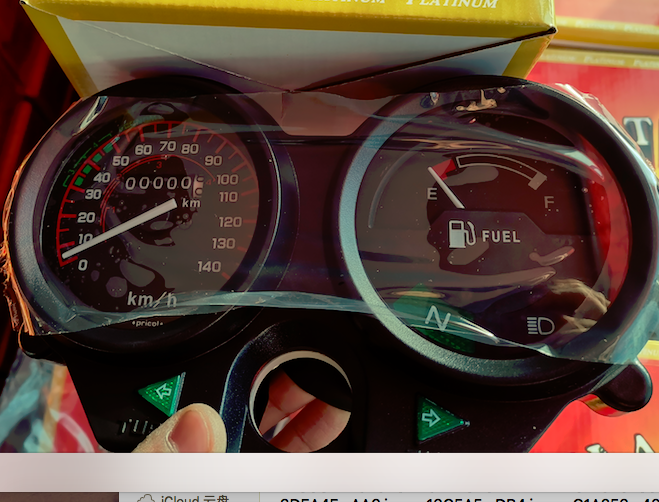Viewport: 659px width, 502px height.
Task: Click the round key hole opening
Action: [299, 397]
